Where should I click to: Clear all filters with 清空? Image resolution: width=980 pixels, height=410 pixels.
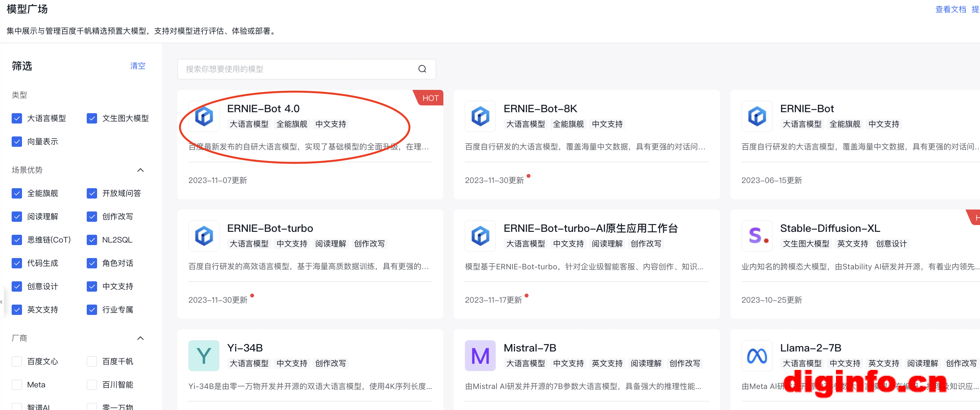138,66
